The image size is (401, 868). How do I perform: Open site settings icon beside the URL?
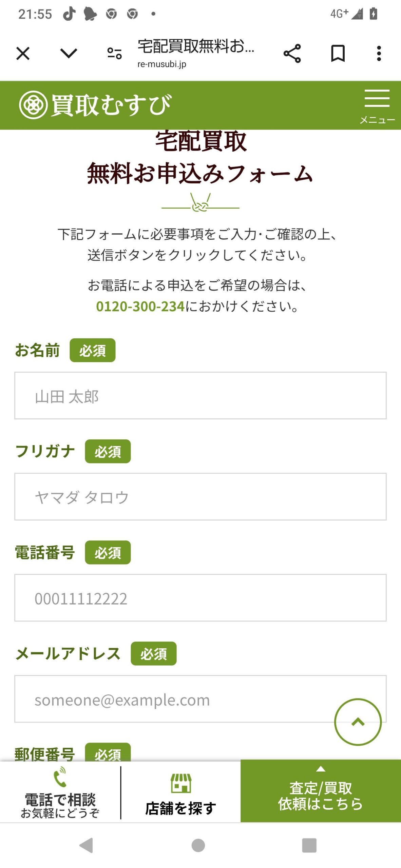click(114, 54)
